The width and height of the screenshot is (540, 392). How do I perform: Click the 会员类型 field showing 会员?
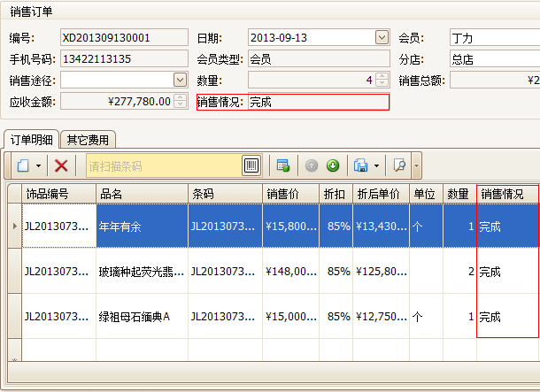click(x=319, y=59)
